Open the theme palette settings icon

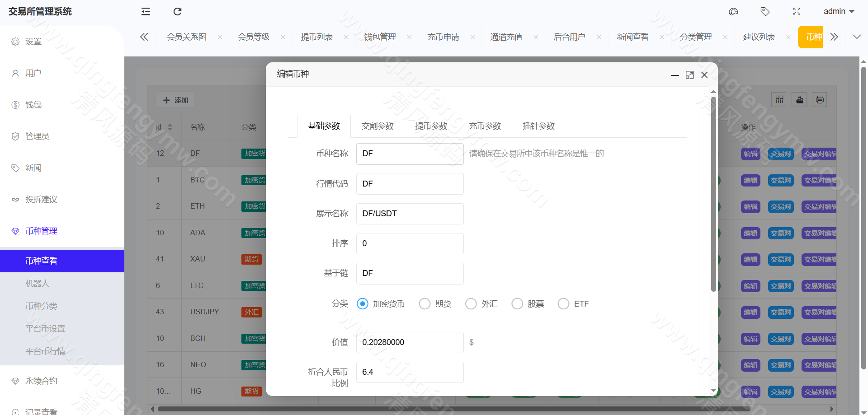[733, 11]
